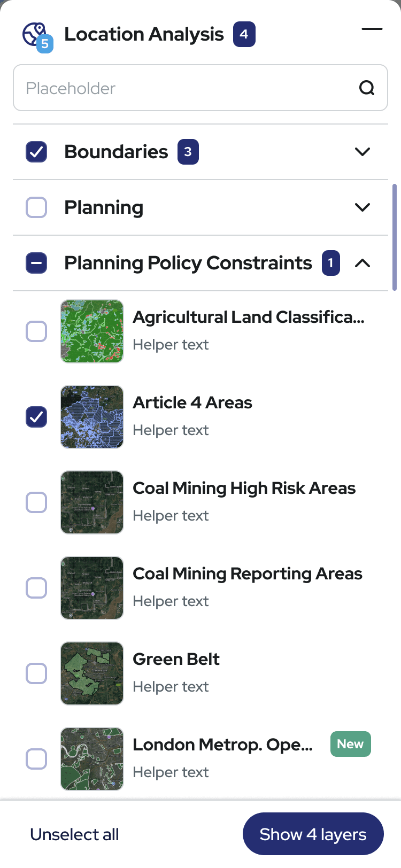Uncheck the Article 4 Areas layer
Image resolution: width=401 pixels, height=868 pixels.
[x=36, y=417]
